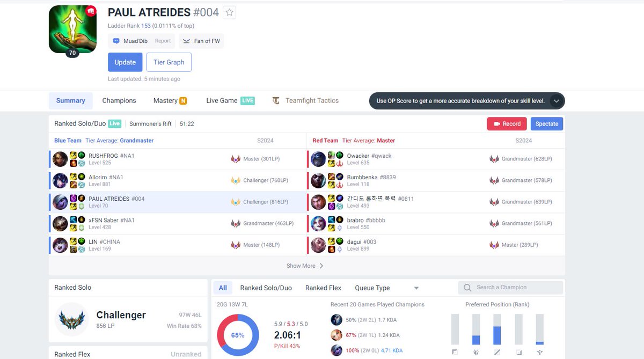Open dagui #003 profile
Screen dimensions: 644x359
(x=362, y=241)
